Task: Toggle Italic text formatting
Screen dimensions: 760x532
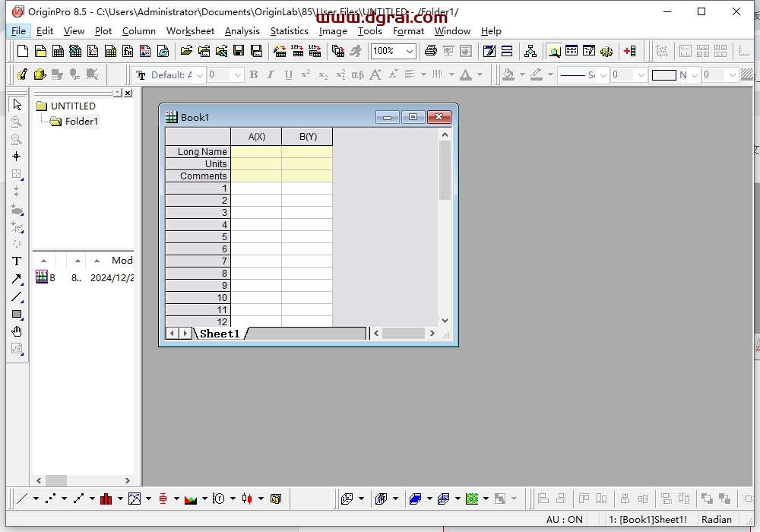Action: [271, 74]
